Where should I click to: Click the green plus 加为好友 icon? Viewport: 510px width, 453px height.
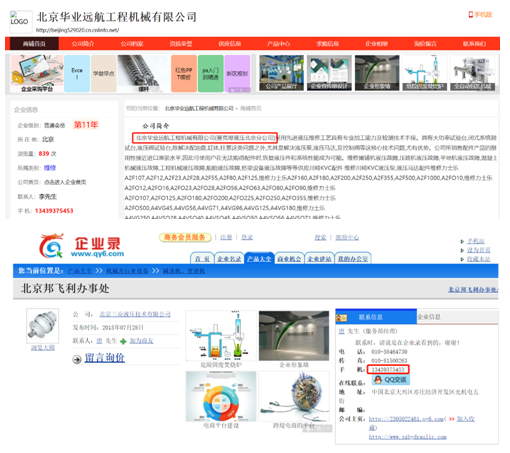point(123,341)
